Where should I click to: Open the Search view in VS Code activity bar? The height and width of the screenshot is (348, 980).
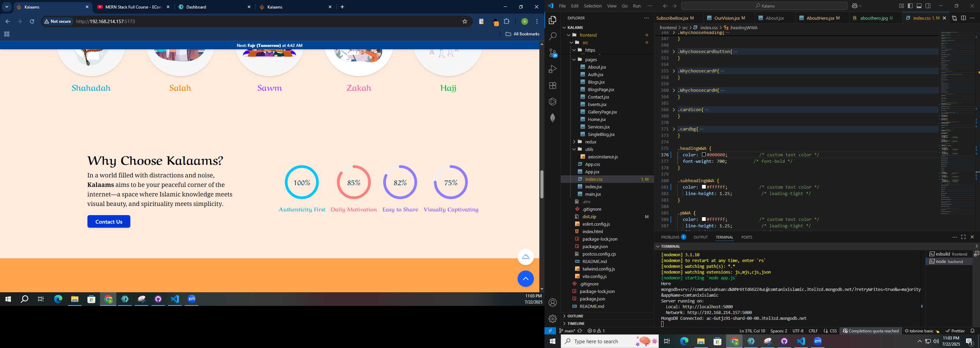click(x=552, y=36)
